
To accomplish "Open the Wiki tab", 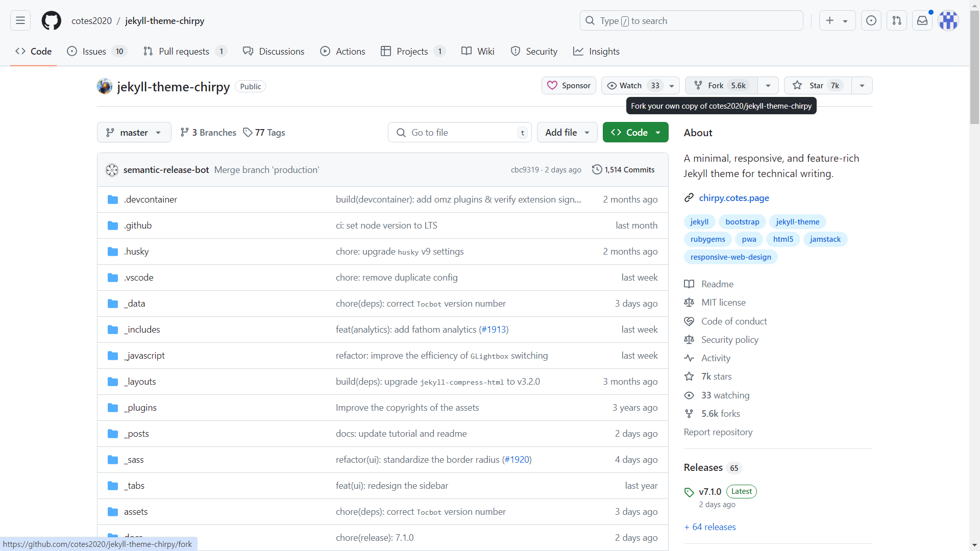I will [x=478, y=51].
